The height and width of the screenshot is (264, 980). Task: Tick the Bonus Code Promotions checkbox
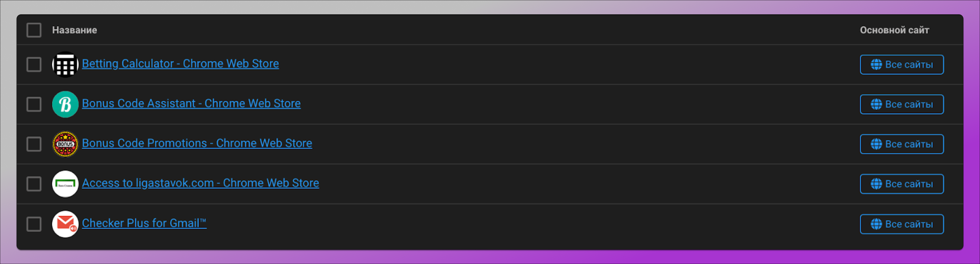pyautogui.click(x=34, y=144)
